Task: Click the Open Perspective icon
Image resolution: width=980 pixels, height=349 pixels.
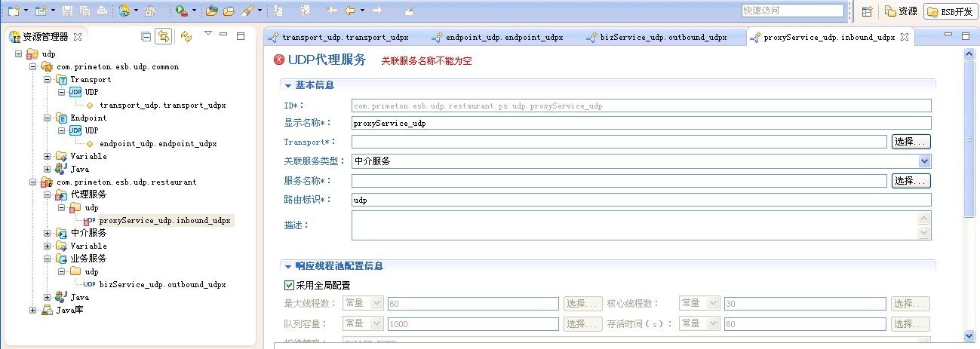Action: tap(867, 11)
